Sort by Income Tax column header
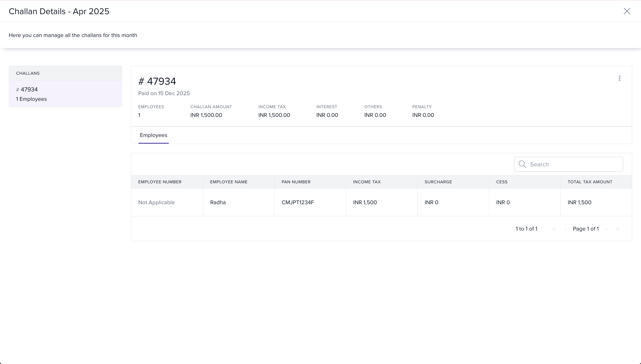The width and height of the screenshot is (641, 364). tap(367, 182)
